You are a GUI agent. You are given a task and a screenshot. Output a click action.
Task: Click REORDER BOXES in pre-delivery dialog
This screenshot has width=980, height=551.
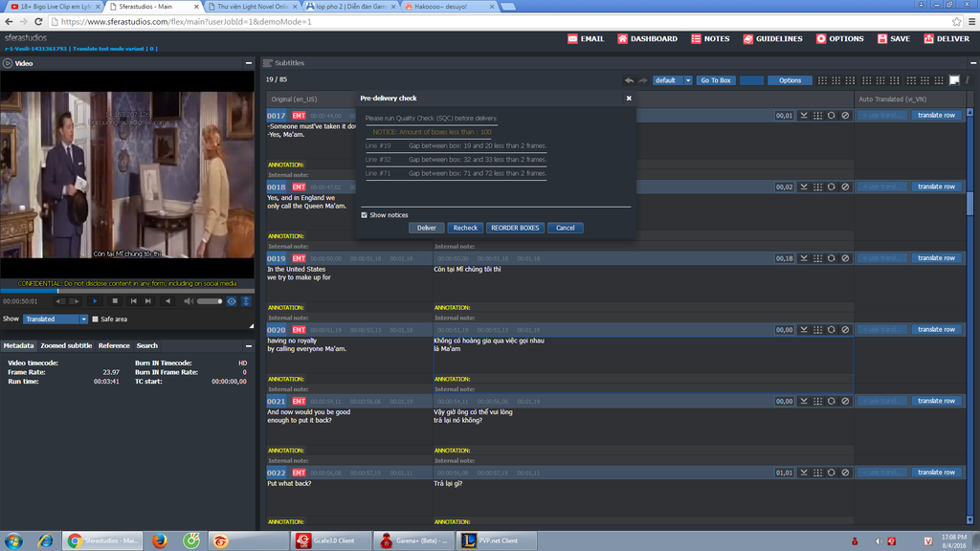pyautogui.click(x=515, y=228)
